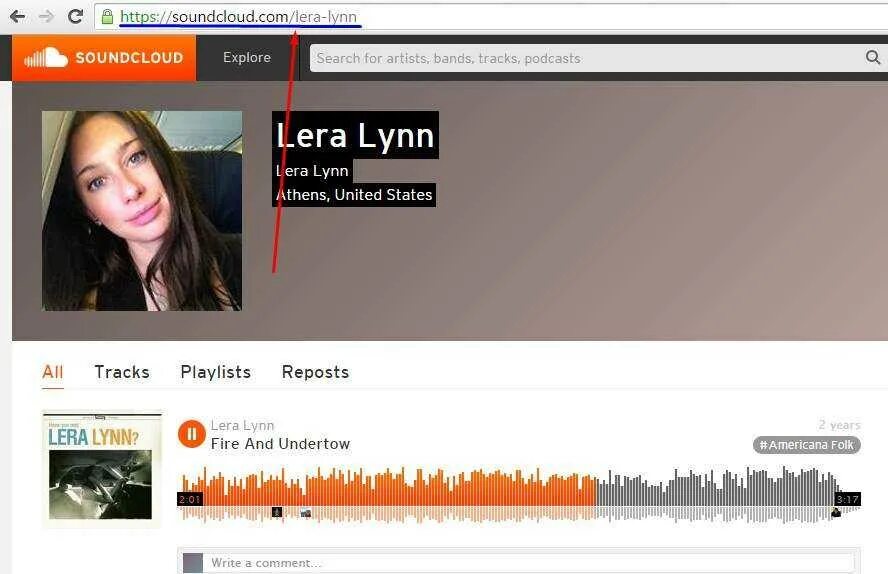Click the #Americana Folk tag

pos(806,445)
